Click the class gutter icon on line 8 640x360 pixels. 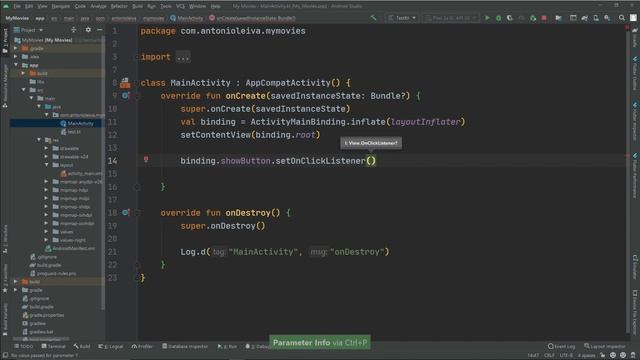(x=125, y=83)
